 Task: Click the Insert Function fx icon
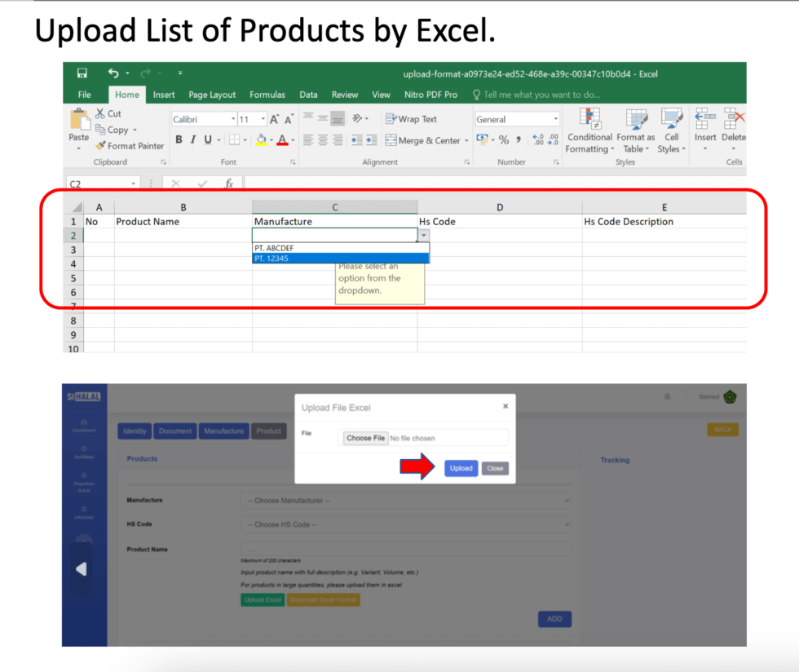pyautogui.click(x=229, y=183)
